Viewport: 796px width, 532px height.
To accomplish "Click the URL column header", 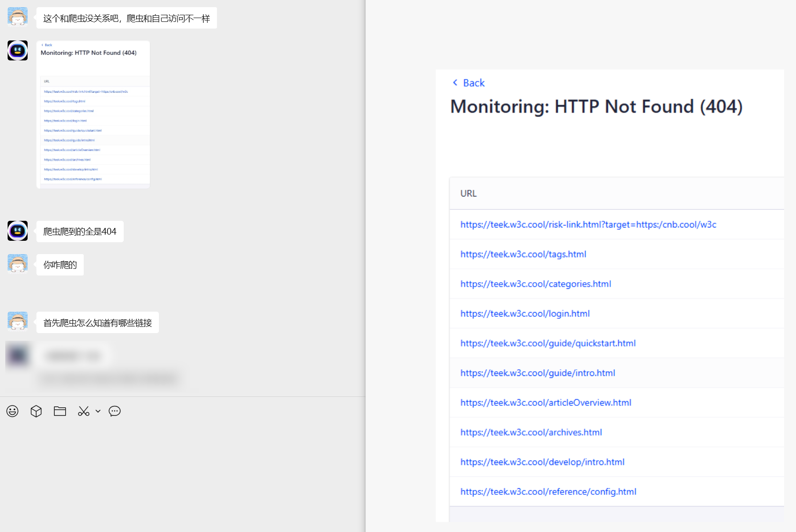I will 468,194.
